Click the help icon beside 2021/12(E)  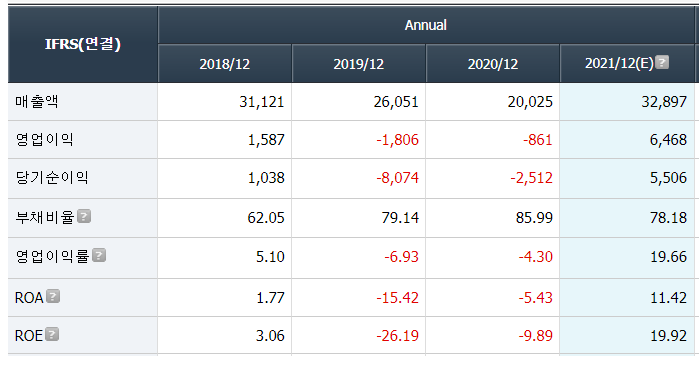pos(663,62)
